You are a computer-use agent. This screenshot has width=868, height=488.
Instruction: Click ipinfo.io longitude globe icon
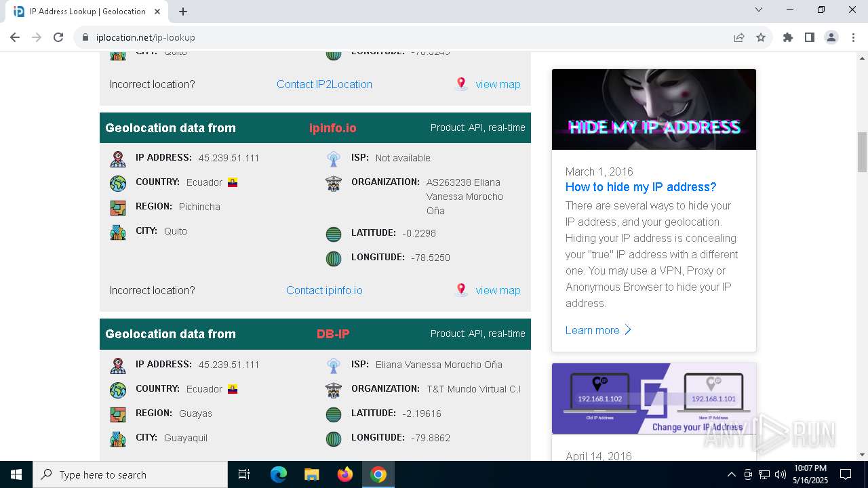[334, 259]
